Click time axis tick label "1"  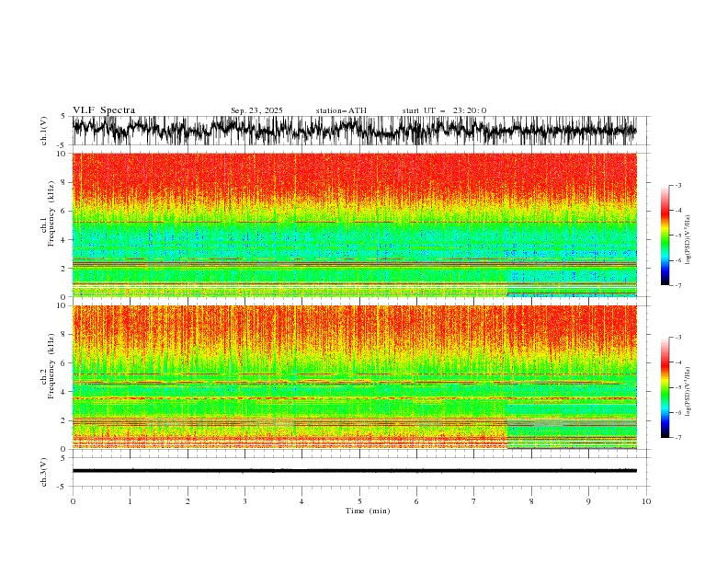pyautogui.click(x=130, y=501)
